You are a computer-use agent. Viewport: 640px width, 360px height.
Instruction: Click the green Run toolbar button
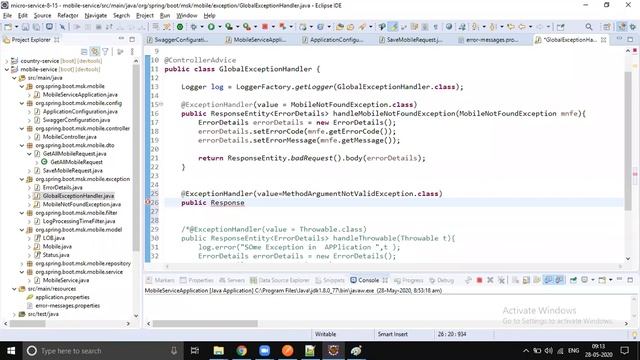point(211,27)
